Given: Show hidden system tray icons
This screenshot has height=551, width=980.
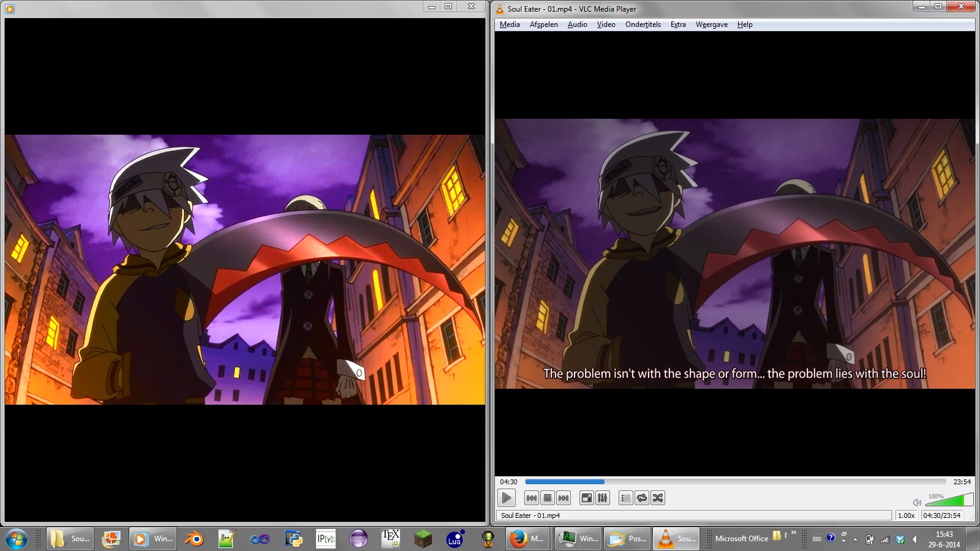Looking at the screenshot, I should click(x=855, y=539).
